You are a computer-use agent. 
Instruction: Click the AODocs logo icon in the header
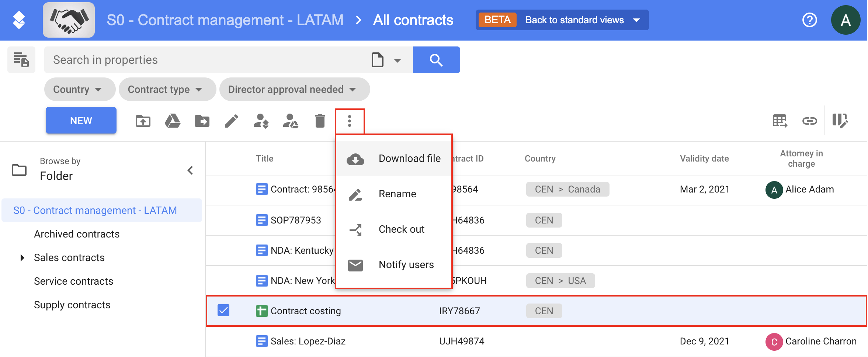pos(19,20)
